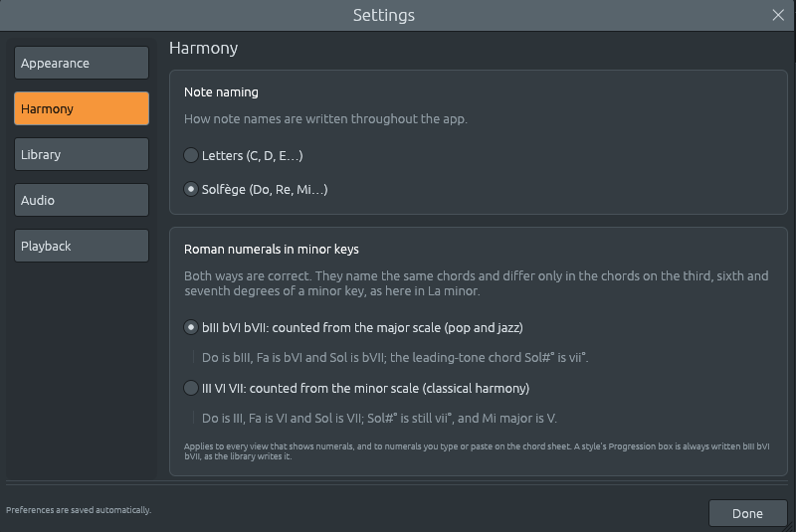The width and height of the screenshot is (796, 532).
Task: Go to the Playback settings section
Action: [82, 246]
